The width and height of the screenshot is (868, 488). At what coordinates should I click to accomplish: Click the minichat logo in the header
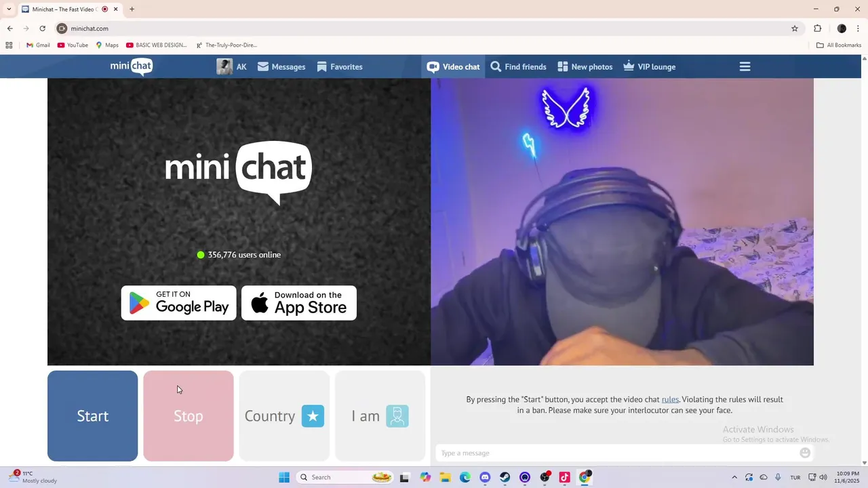pos(132,66)
